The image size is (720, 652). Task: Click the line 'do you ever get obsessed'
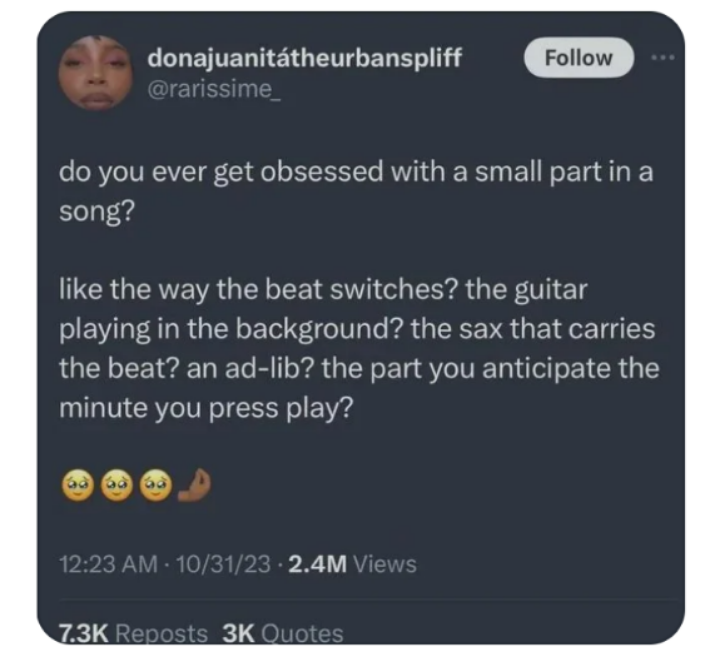pyautogui.click(x=356, y=173)
